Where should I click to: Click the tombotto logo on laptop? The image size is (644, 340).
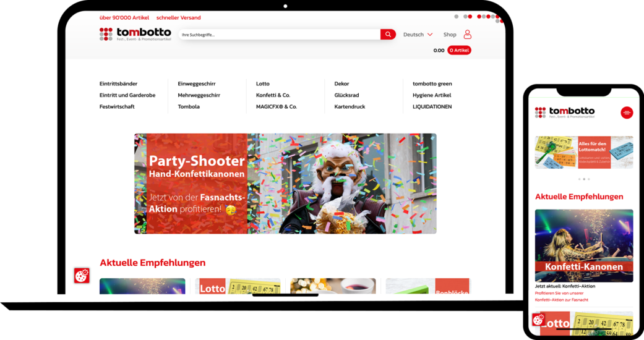tap(135, 34)
